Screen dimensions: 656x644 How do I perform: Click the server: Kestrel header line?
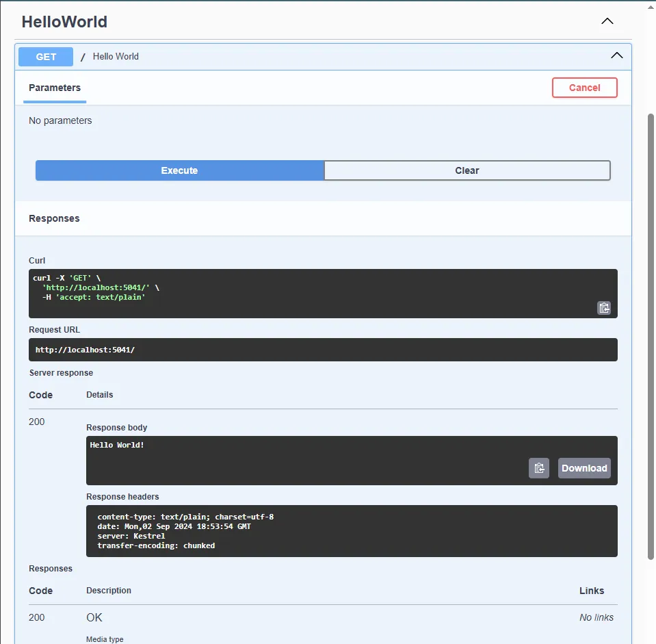(131, 536)
